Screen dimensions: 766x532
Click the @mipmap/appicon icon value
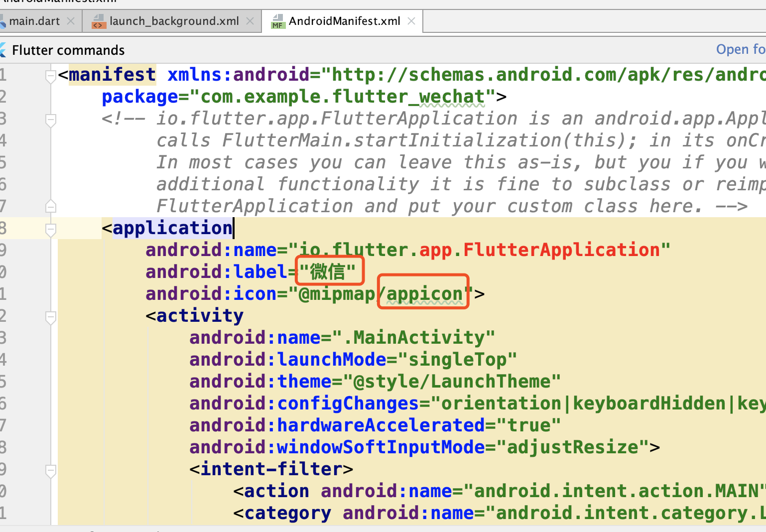click(x=381, y=294)
